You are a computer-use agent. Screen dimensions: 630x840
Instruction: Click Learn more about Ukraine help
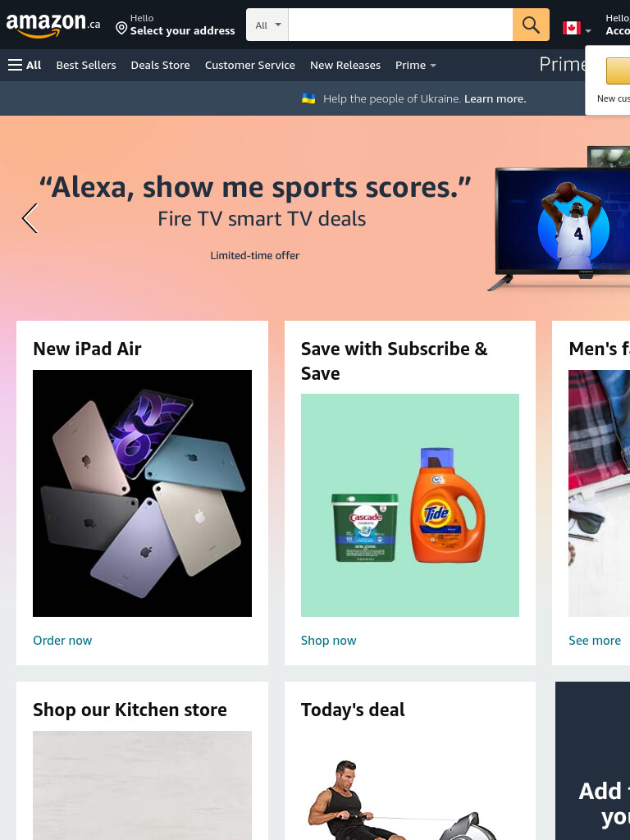(495, 98)
